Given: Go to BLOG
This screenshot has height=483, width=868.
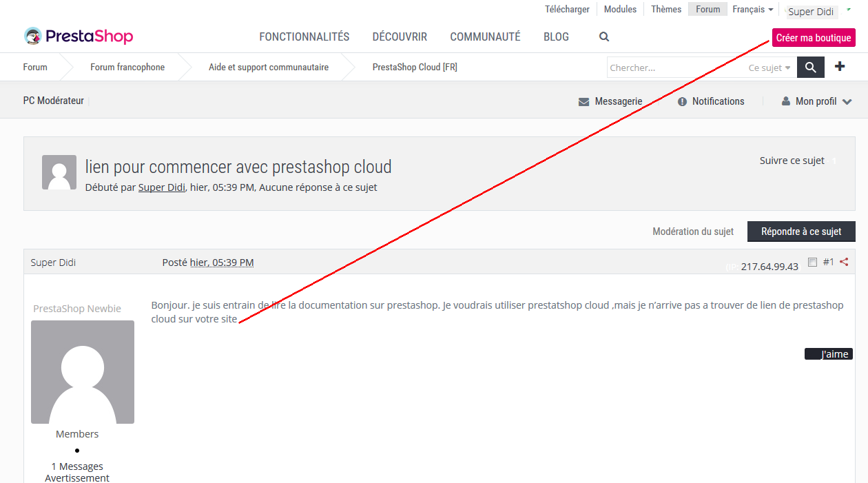Looking at the screenshot, I should tap(556, 37).
